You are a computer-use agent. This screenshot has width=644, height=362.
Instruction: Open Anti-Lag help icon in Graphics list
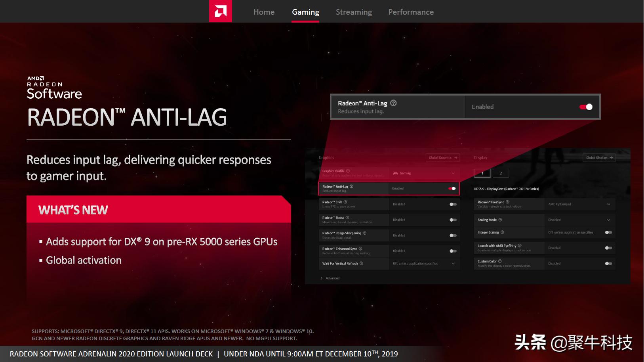[x=351, y=186]
